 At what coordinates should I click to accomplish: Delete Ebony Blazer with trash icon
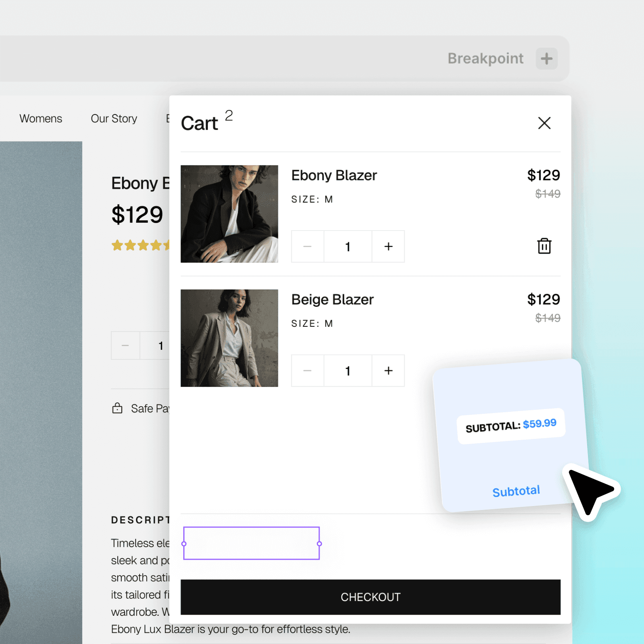544,246
